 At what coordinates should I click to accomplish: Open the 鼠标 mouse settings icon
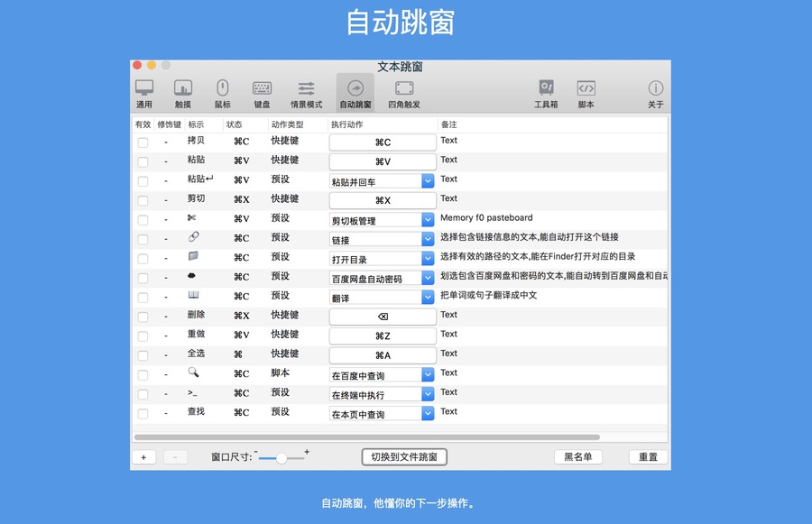click(x=222, y=94)
